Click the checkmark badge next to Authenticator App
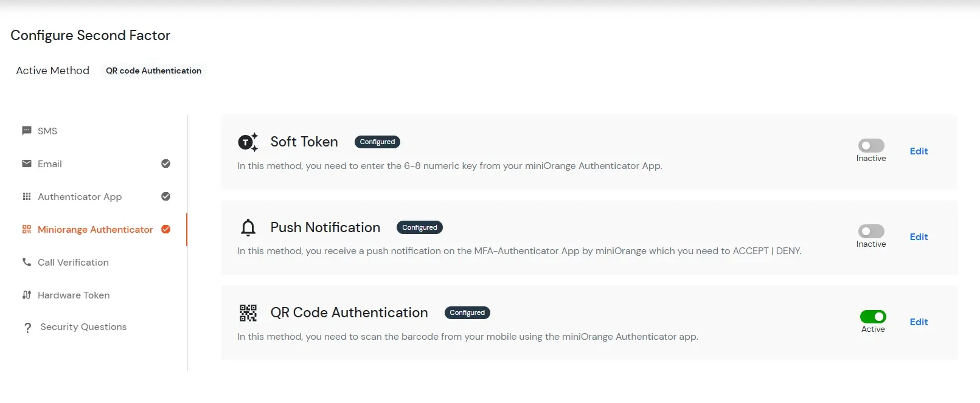980x403 pixels. (165, 196)
